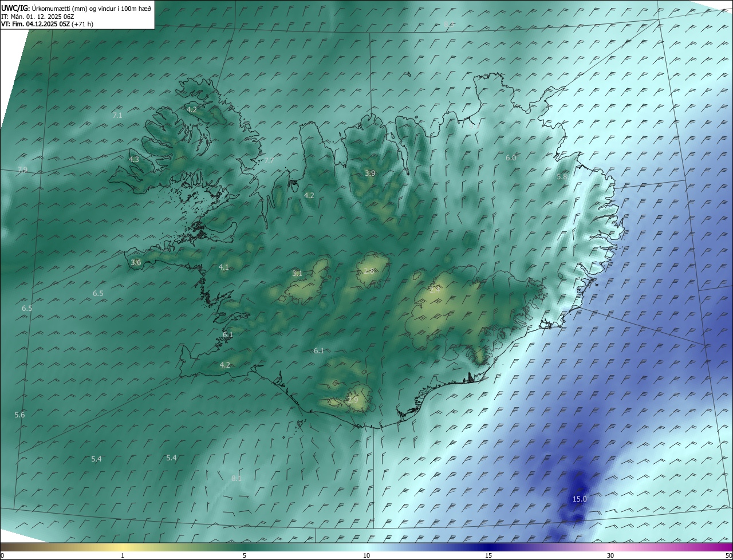Screen dimensions: 733x560
Task: Click the 2.9 value label
Action: pyautogui.click(x=353, y=399)
